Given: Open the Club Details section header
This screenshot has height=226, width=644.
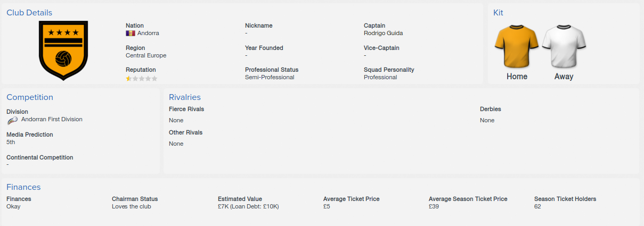Looking at the screenshot, I should [x=29, y=13].
